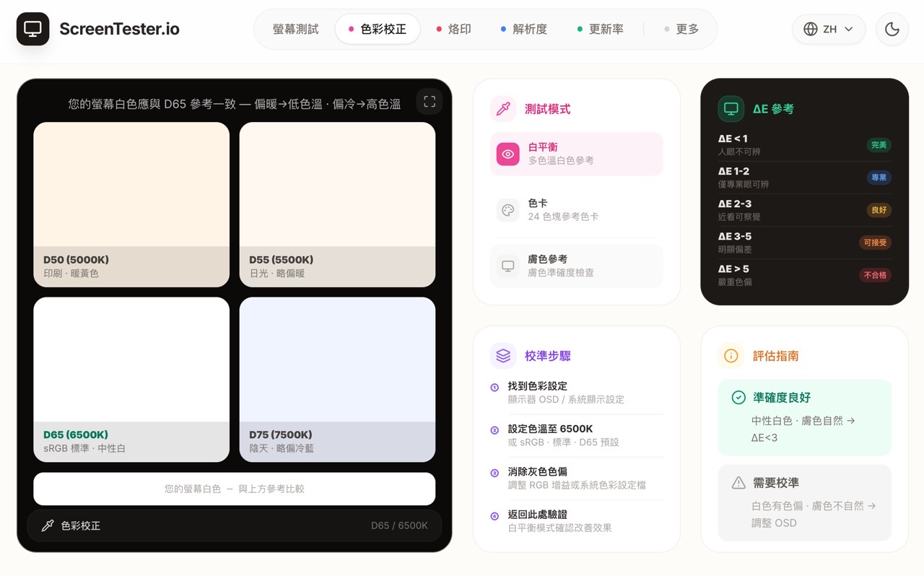Click step 4 number icon 返回此處驗證
The width and height of the screenshot is (924, 576).
click(x=494, y=516)
